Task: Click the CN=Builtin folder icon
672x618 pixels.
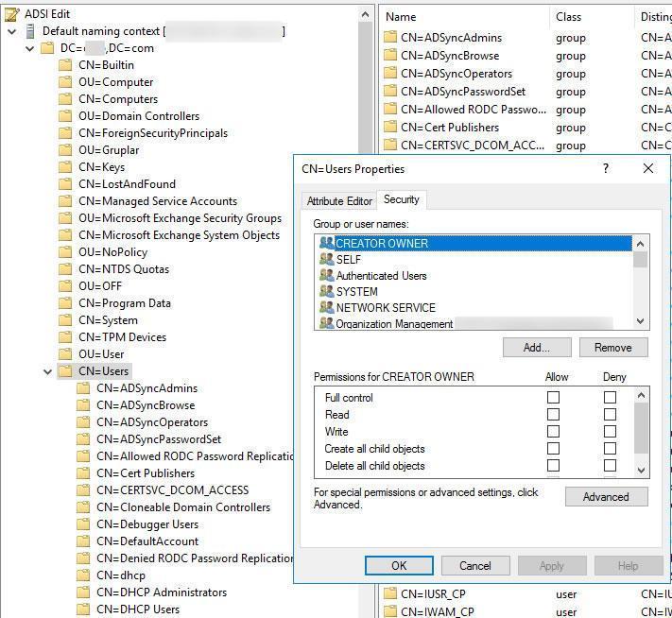Action: tap(65, 65)
